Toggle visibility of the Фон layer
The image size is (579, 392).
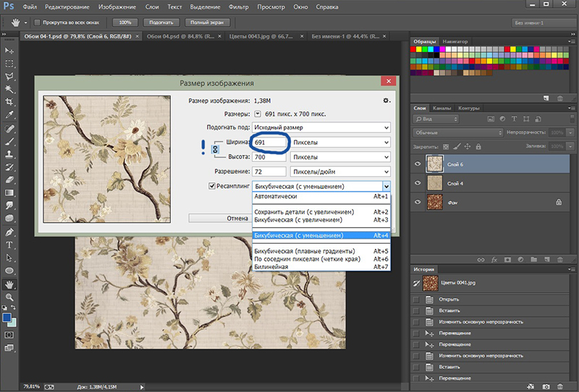pyautogui.click(x=417, y=203)
